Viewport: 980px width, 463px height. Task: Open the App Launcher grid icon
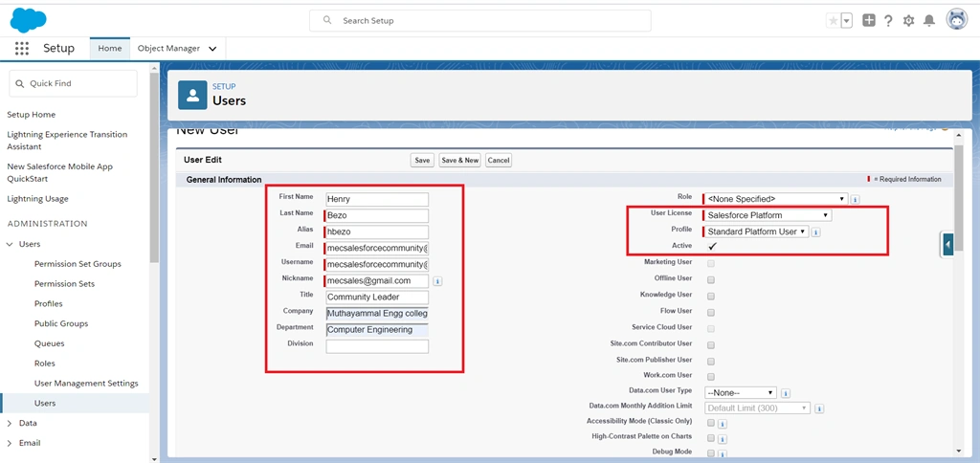[x=21, y=48]
